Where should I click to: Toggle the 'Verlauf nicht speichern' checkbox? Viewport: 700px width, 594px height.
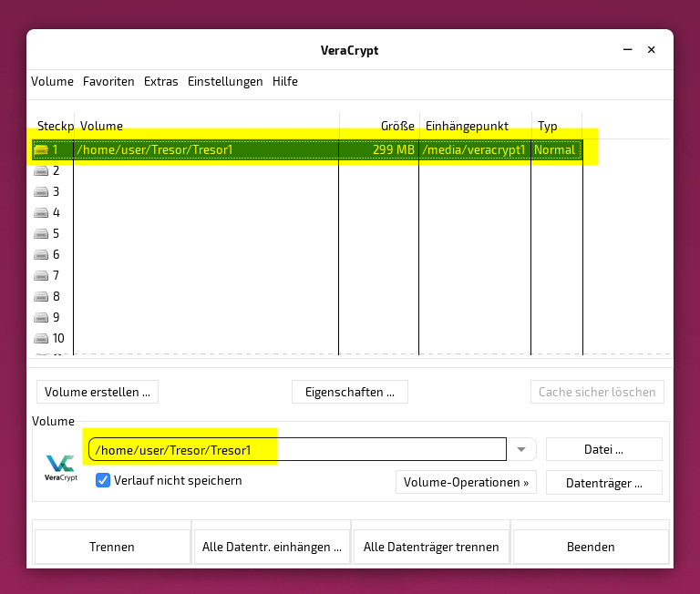coord(103,480)
